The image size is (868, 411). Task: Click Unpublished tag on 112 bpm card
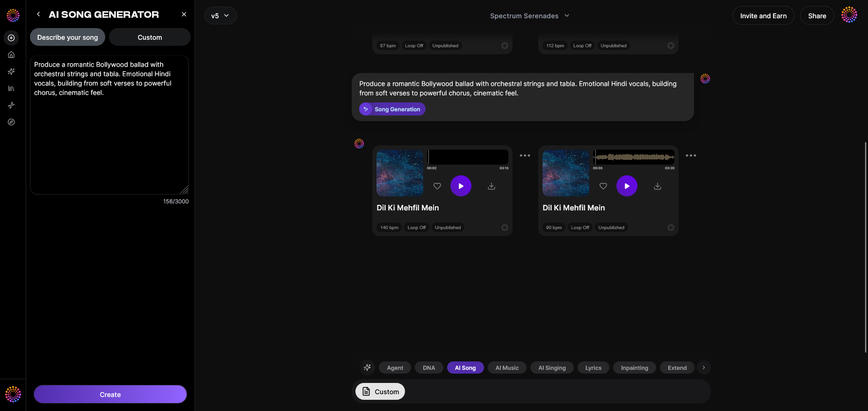click(x=614, y=46)
